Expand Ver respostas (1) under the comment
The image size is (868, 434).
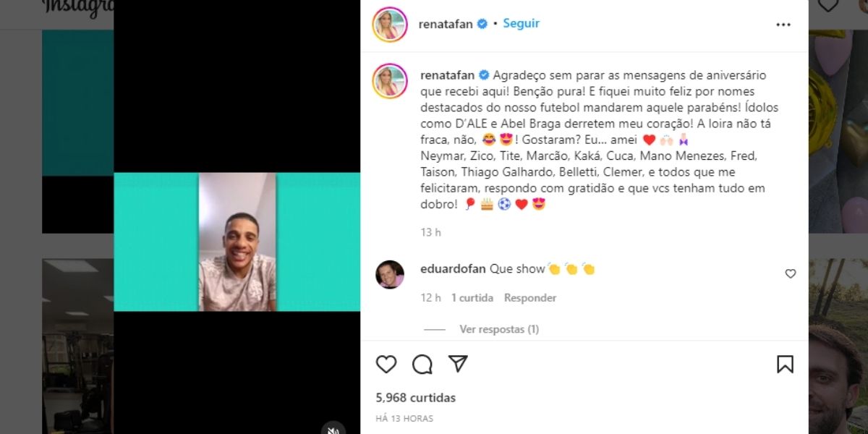pyautogui.click(x=499, y=329)
